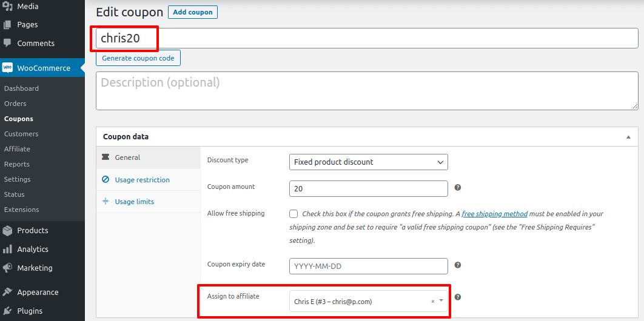This screenshot has width=644, height=321.
Task: Click the Analytics bar chart icon
Action: 7,250
